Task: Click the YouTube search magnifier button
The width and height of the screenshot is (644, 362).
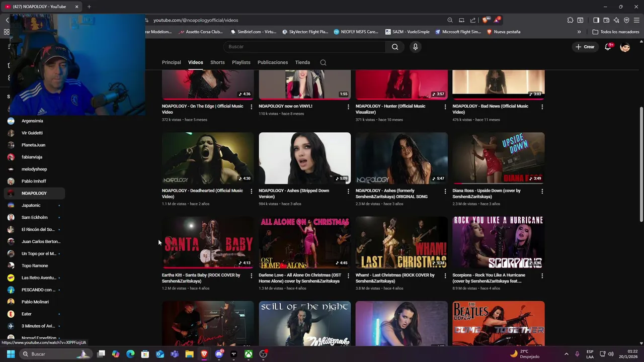Action: click(x=395, y=47)
